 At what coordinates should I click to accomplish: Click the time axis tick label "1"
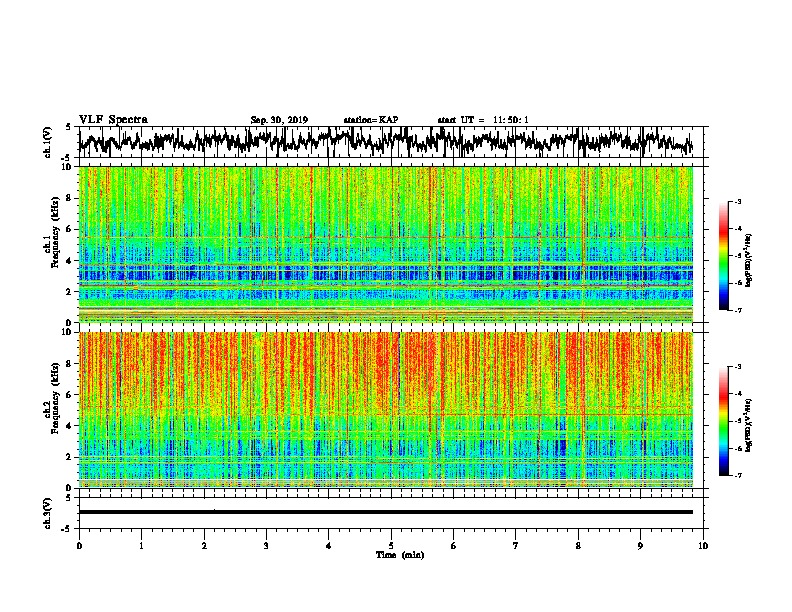pyautogui.click(x=142, y=545)
